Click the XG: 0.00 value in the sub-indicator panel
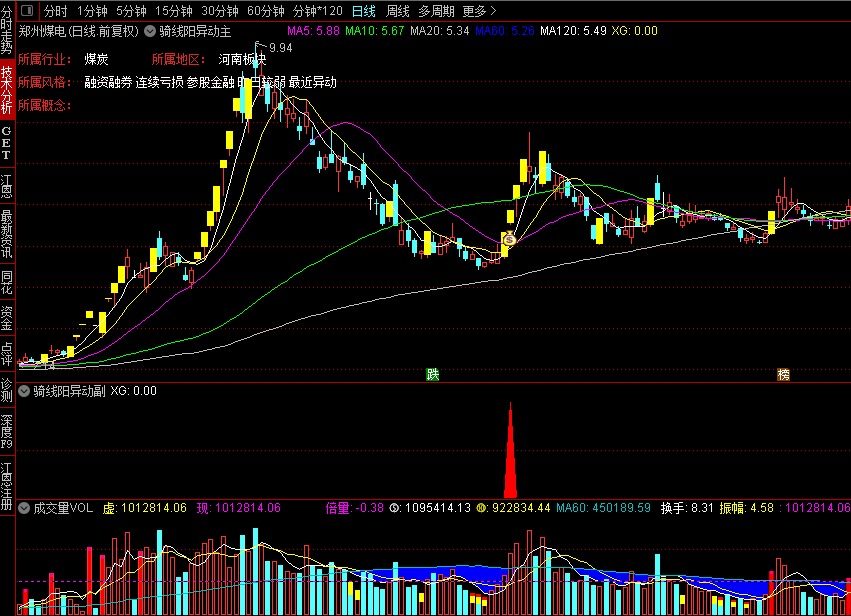851x616 pixels. [x=134, y=391]
